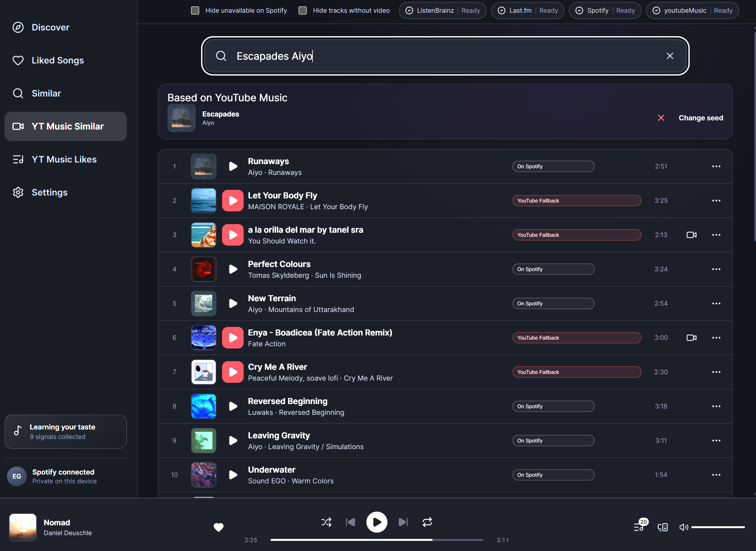Play Leaving Gravity
This screenshot has width=756, height=551.
(x=233, y=441)
